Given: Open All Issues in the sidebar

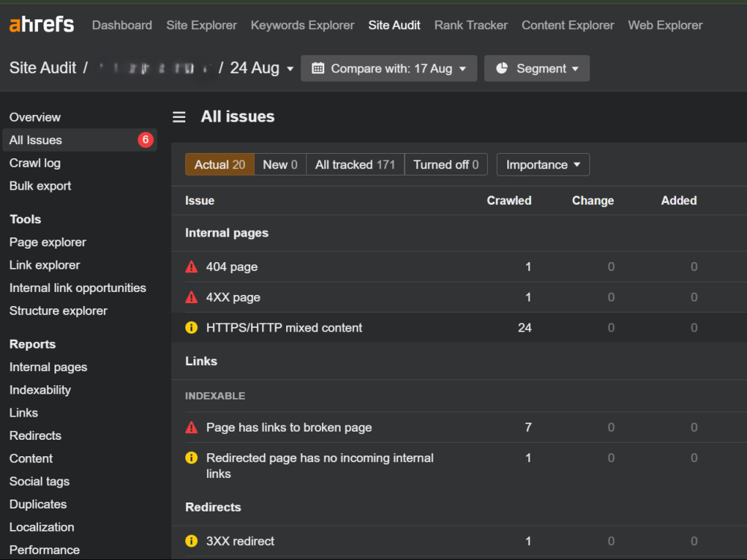Looking at the screenshot, I should 80,140.
